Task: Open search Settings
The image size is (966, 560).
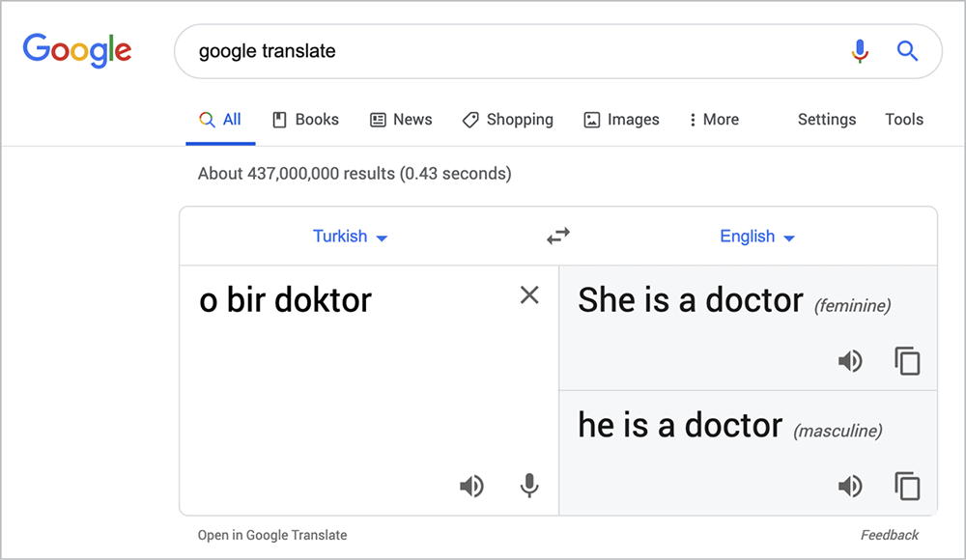Action: coord(826,119)
